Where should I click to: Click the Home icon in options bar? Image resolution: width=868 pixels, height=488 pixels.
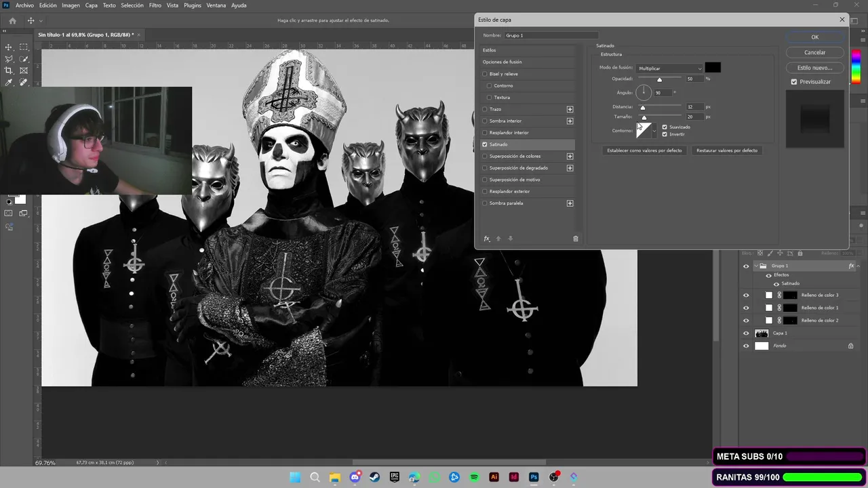(12, 20)
